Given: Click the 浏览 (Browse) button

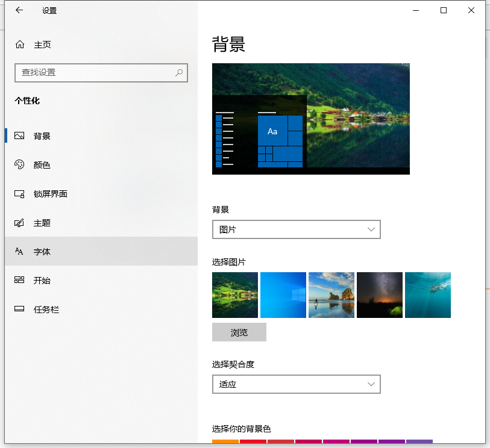Looking at the screenshot, I should point(239,332).
